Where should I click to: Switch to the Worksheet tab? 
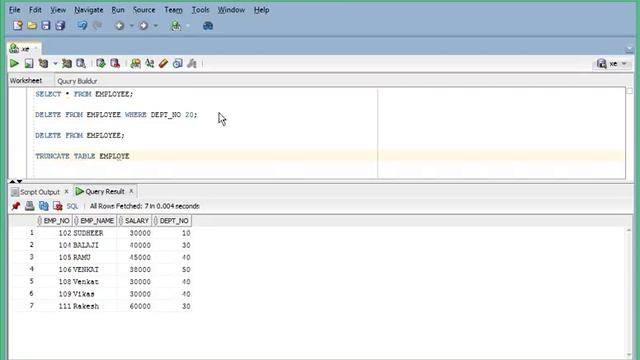[x=26, y=80]
